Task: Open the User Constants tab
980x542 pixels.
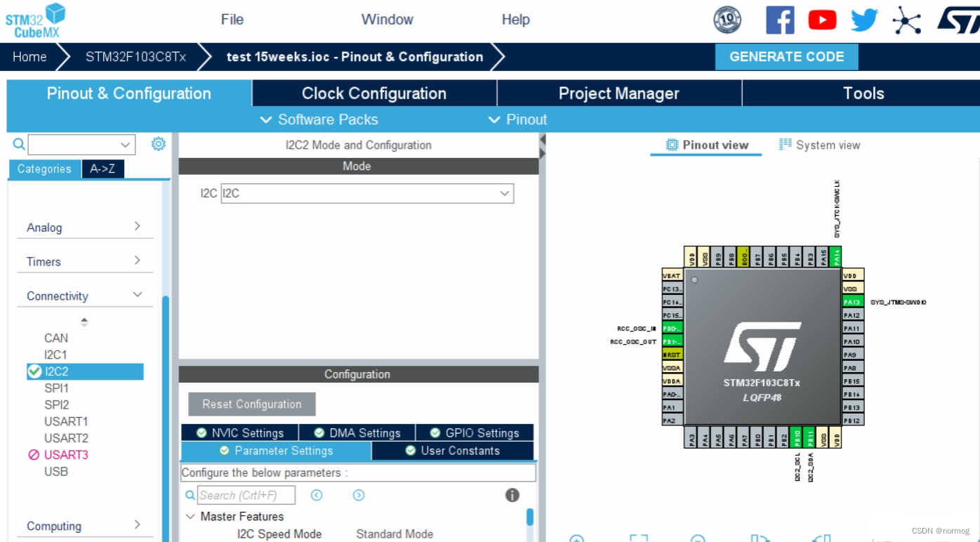Action: [453, 451]
